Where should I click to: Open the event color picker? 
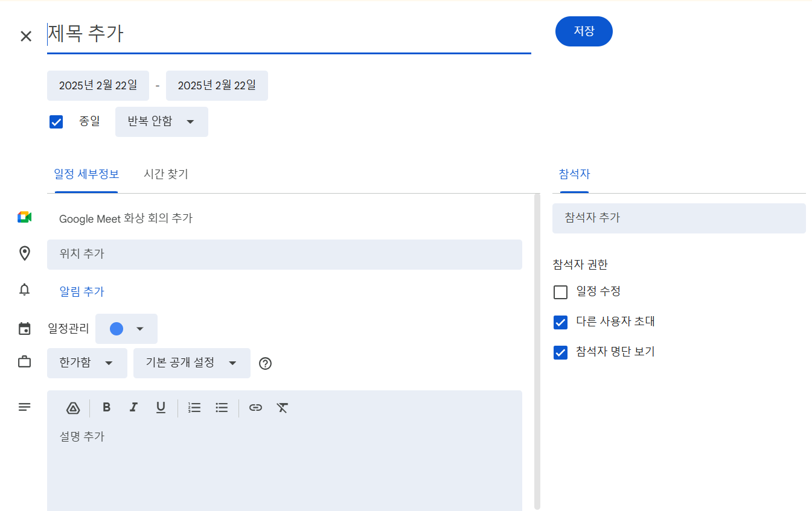126,328
